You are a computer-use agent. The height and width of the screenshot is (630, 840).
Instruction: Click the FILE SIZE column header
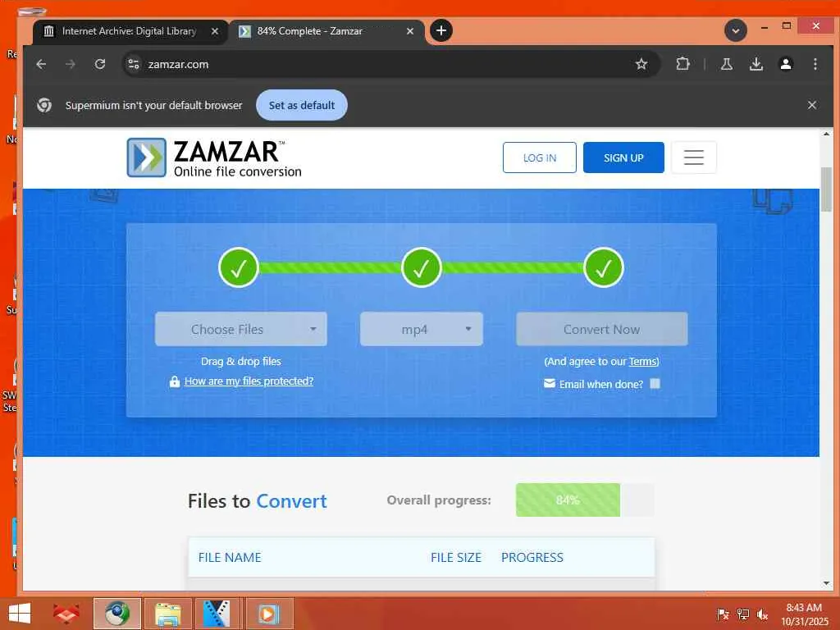(456, 557)
